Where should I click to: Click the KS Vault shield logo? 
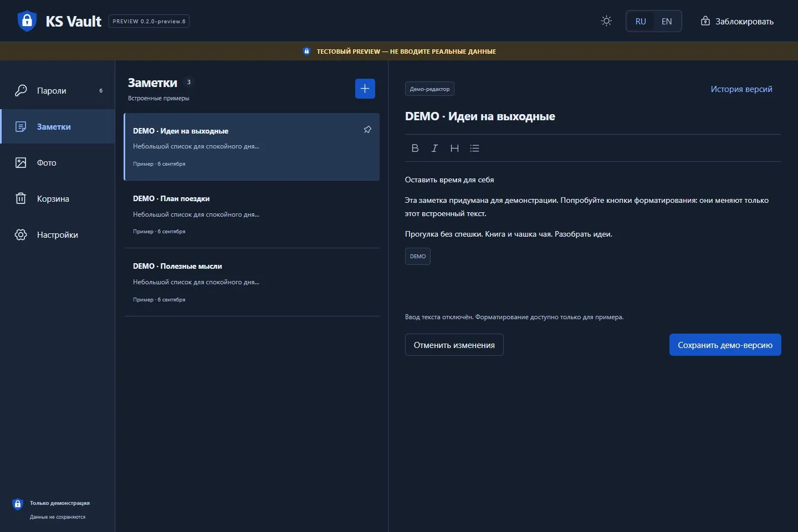coord(27,21)
